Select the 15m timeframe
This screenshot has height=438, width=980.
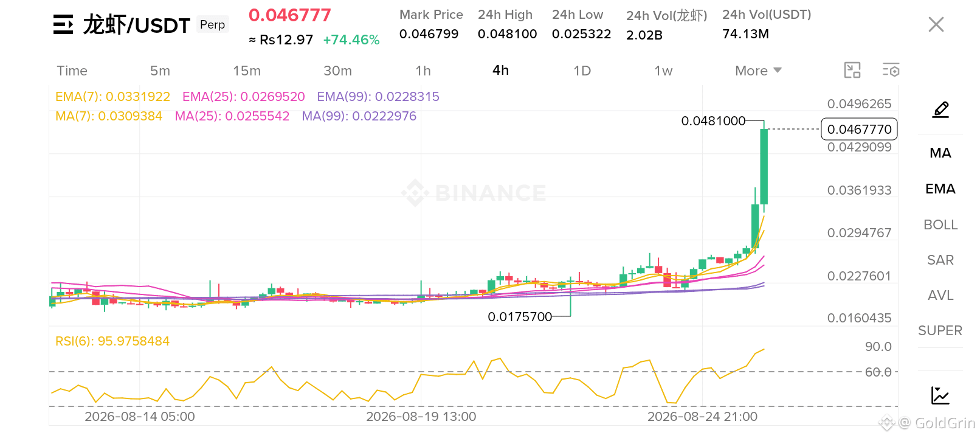coord(247,71)
